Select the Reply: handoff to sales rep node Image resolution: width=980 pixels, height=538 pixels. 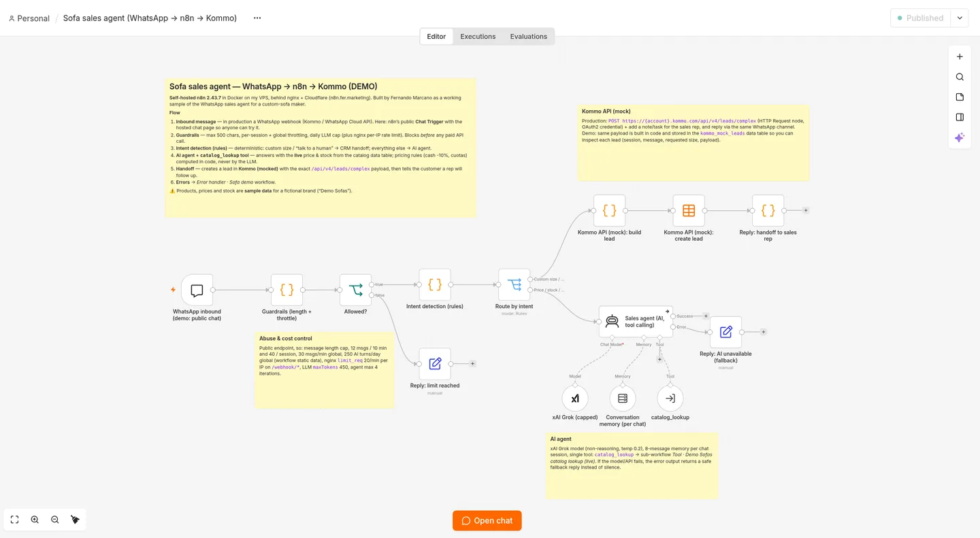click(x=768, y=211)
